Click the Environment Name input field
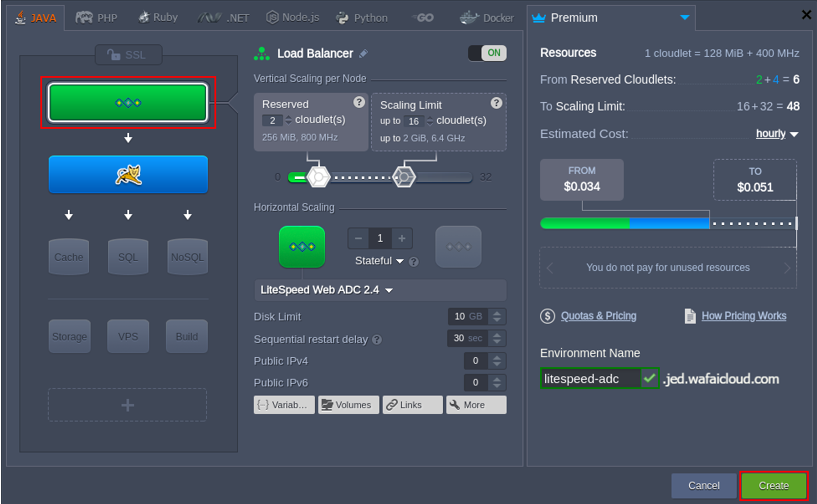This screenshot has width=817, height=504. (590, 379)
